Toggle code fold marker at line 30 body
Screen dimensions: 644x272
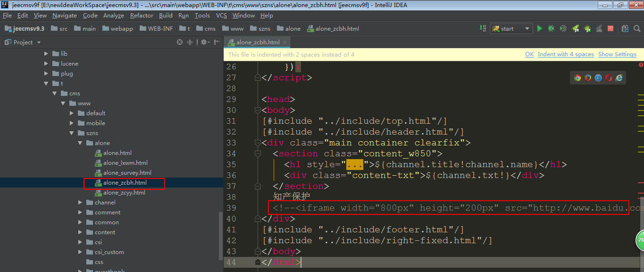point(258,110)
